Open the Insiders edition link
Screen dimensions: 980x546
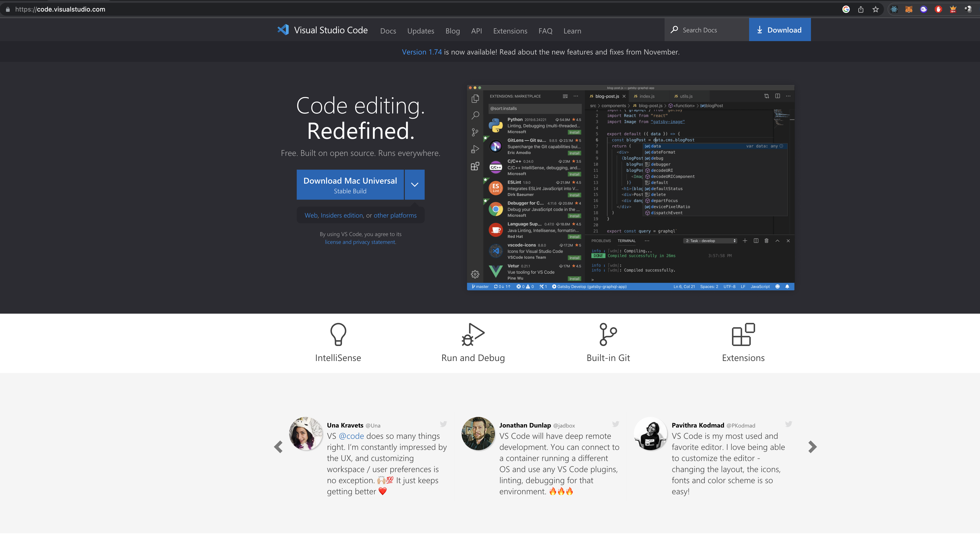coord(342,215)
